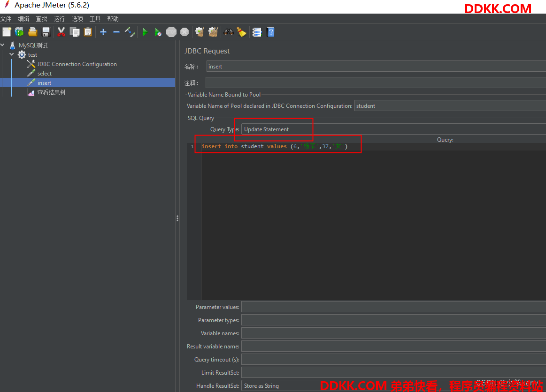Open the Query Type dropdown
546x392 pixels.
pos(393,129)
